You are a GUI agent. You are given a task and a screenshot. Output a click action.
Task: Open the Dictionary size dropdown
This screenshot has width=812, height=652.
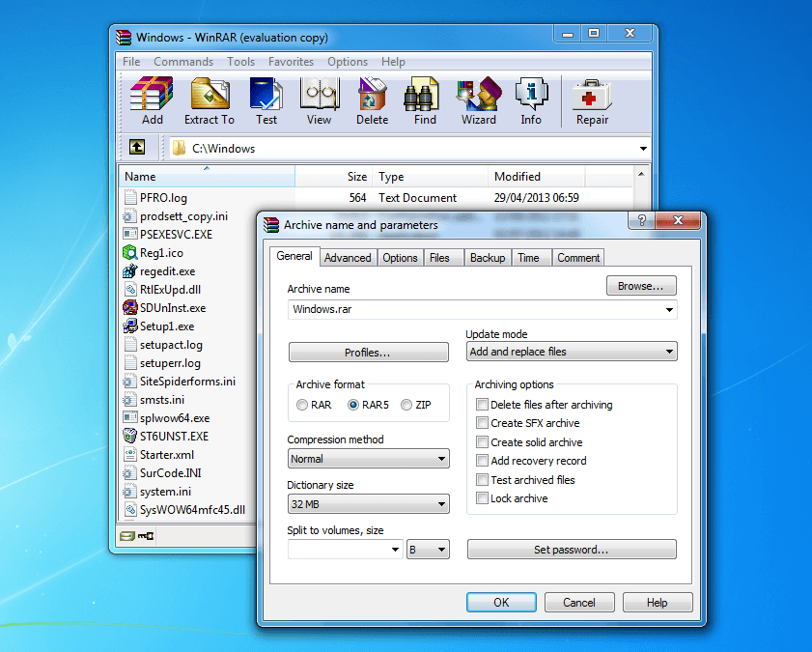click(368, 503)
